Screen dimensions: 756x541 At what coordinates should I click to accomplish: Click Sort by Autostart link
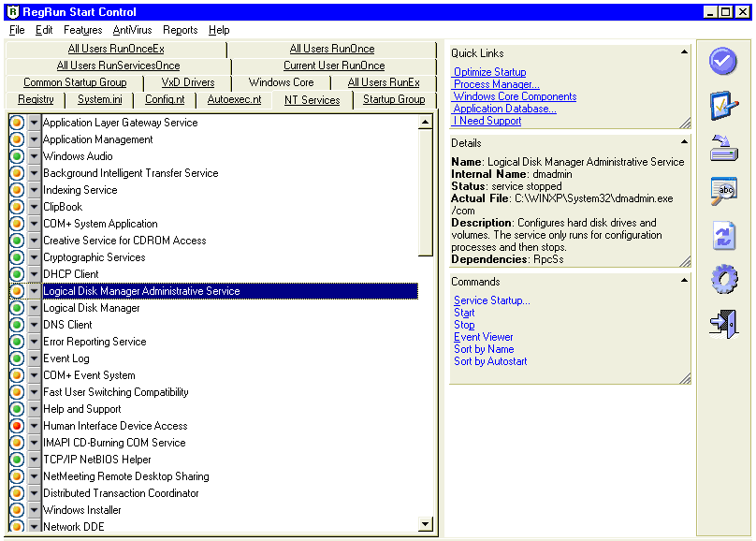490,361
